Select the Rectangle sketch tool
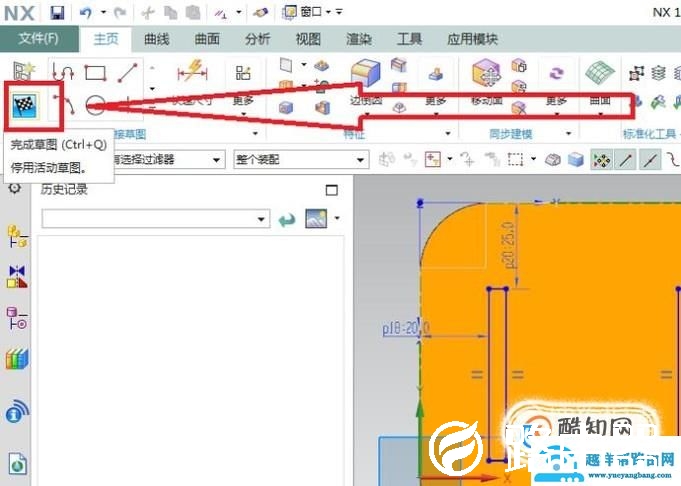The image size is (681, 486). pos(95,73)
